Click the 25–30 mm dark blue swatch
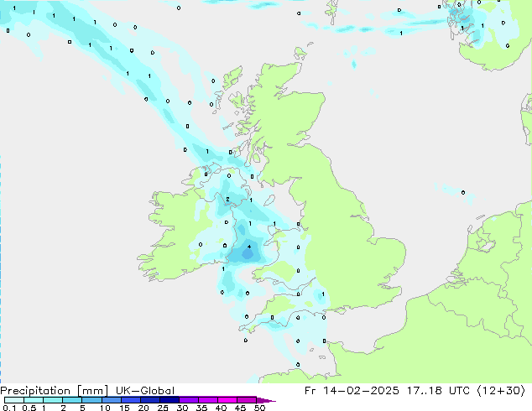The width and height of the screenshot is (532, 411). 170,400
